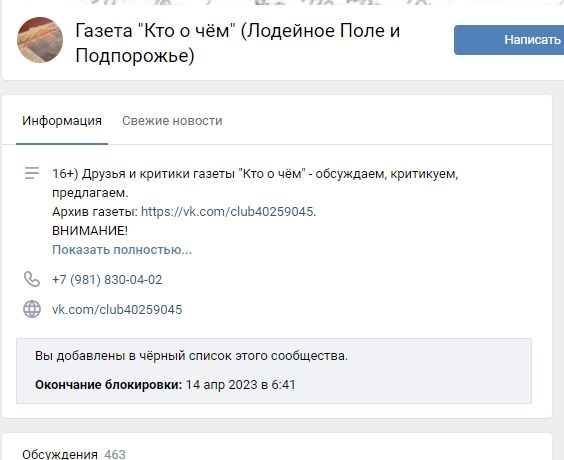Click the Написать message button
The image size is (564, 460).
[x=509, y=40]
